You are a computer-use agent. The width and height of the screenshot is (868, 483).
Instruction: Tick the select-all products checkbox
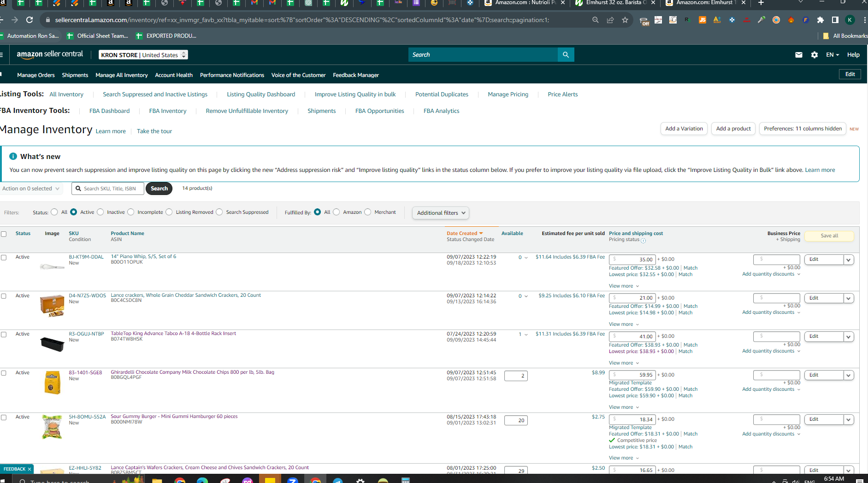click(x=4, y=234)
